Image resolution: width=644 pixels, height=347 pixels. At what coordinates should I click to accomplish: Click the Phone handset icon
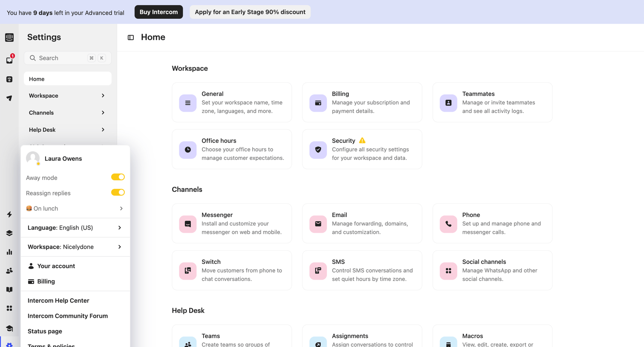point(448,224)
